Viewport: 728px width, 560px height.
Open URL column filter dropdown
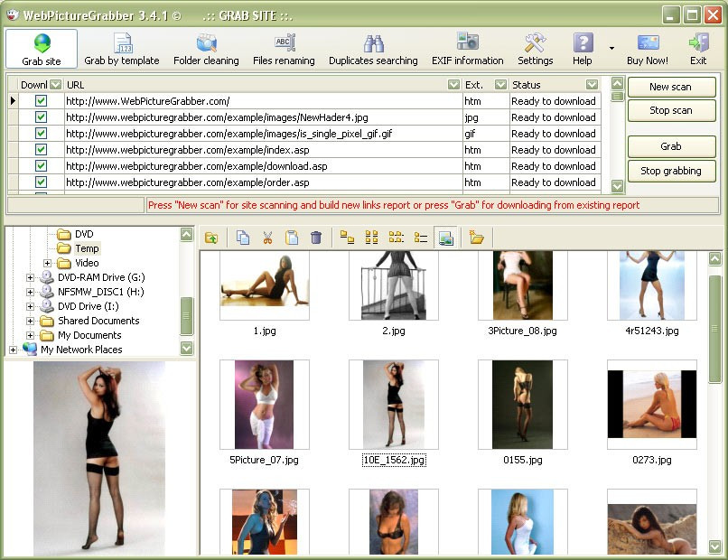453,85
